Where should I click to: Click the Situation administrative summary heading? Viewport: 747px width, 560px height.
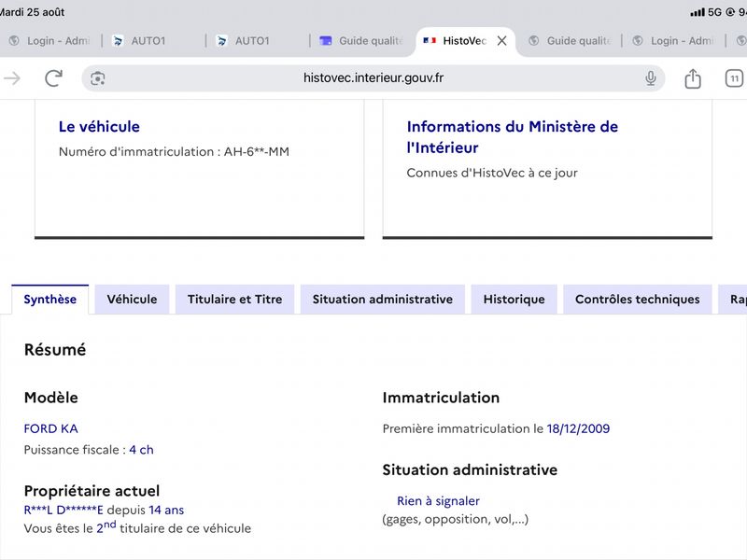[470, 470]
